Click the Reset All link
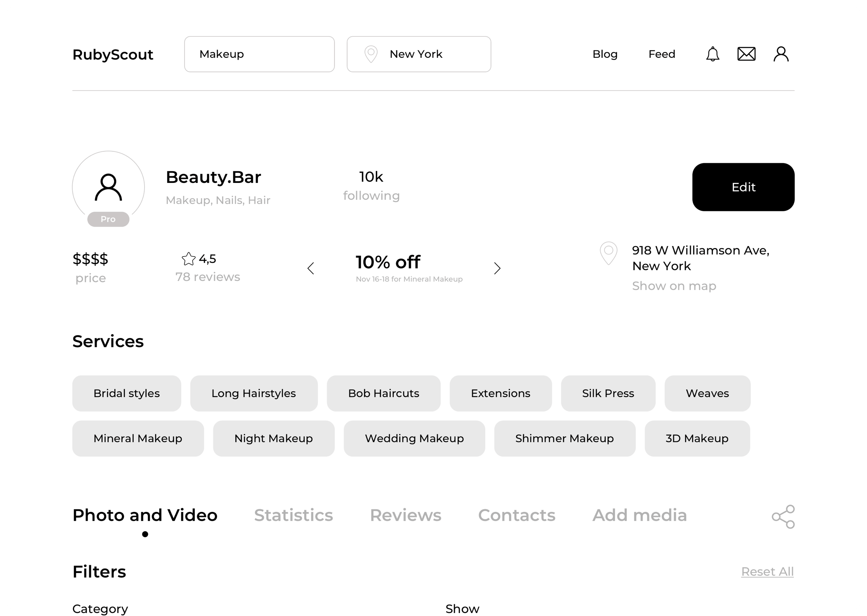 [x=768, y=572]
